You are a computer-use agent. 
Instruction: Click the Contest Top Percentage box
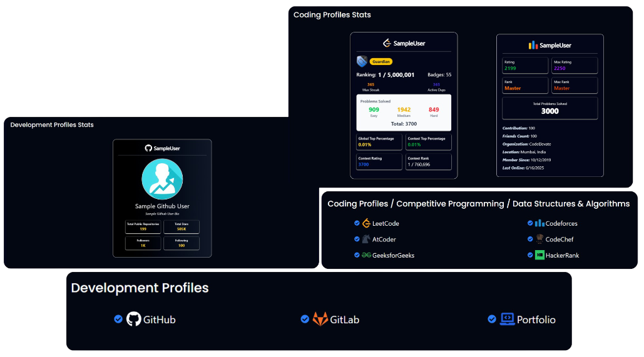[428, 141]
